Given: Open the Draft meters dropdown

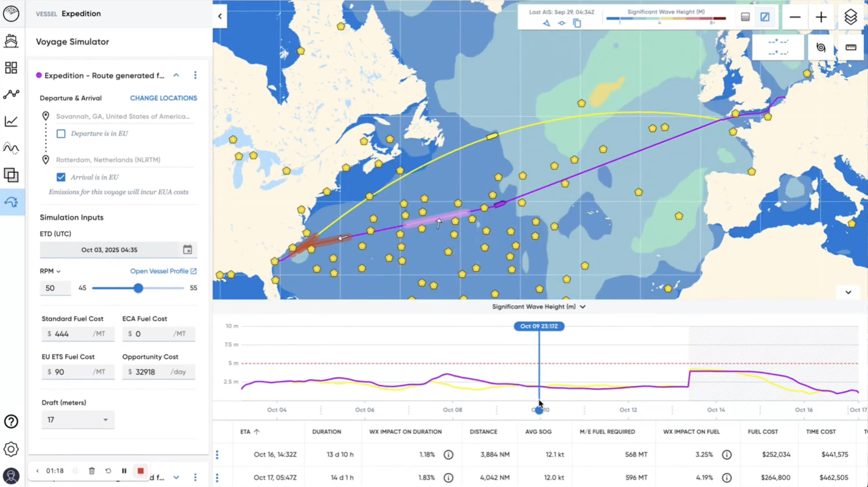Looking at the screenshot, I should pyautogui.click(x=78, y=420).
